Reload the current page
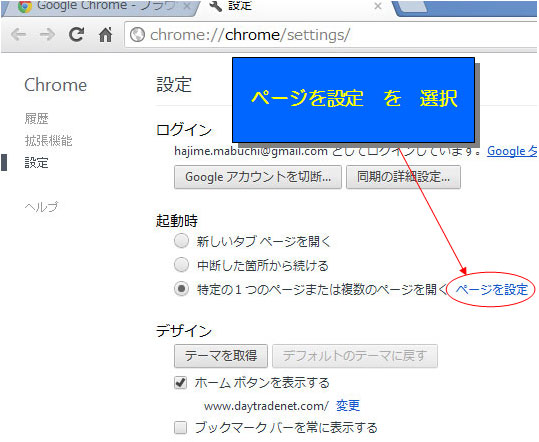Screen dimensions: 539x442 pyautogui.click(x=76, y=34)
